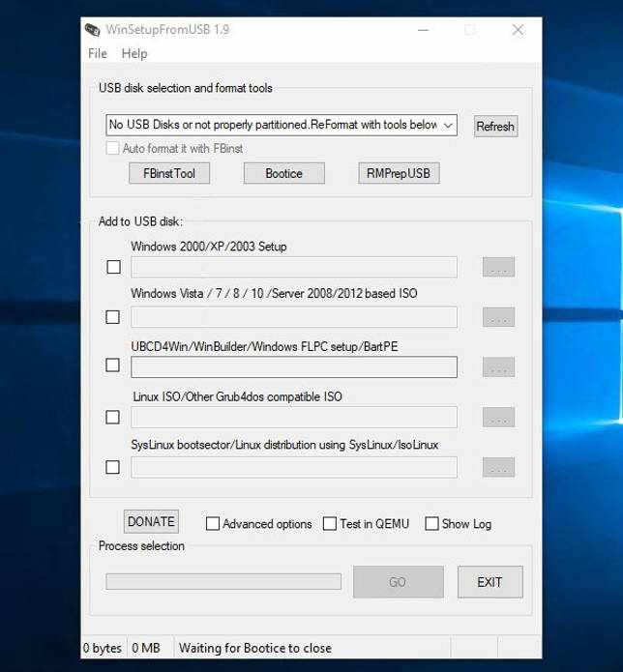Click the GO button

pos(399,582)
